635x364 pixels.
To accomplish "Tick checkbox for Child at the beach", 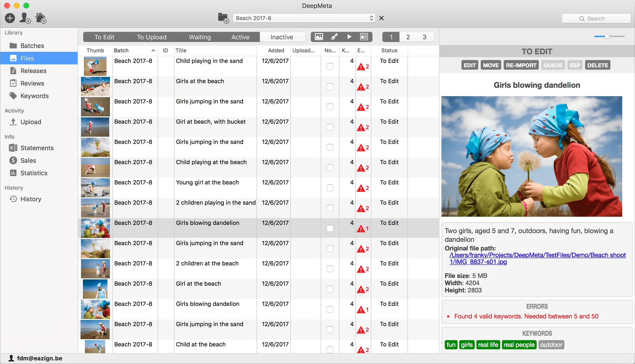I will click(330, 350).
